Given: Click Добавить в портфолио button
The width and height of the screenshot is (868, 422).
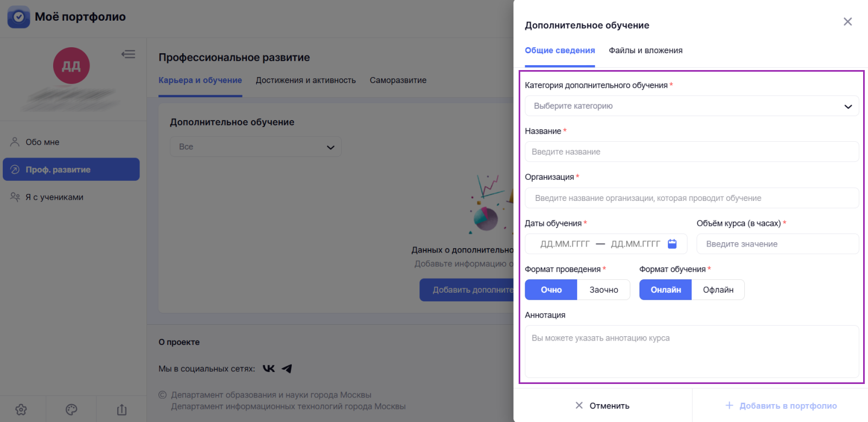Looking at the screenshot, I should point(781,406).
